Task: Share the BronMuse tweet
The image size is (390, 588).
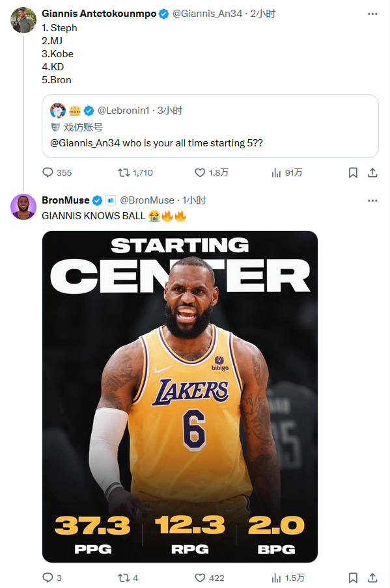Action: tap(372, 578)
